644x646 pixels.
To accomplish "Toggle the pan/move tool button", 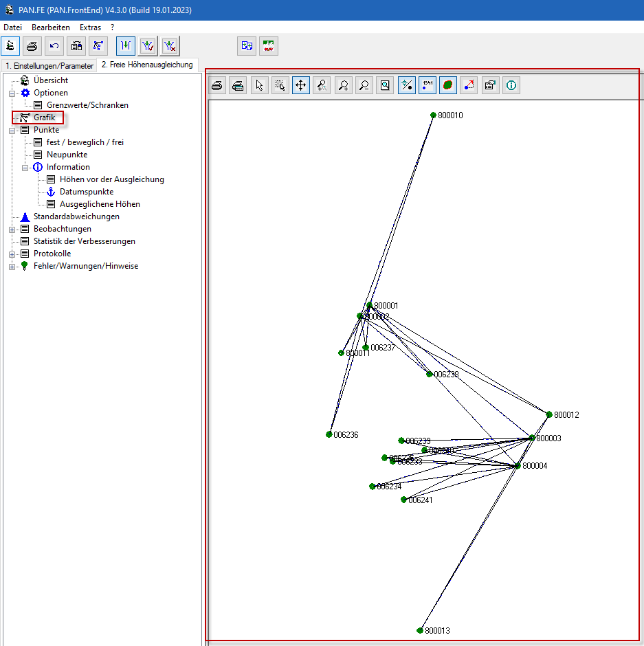I will pyautogui.click(x=300, y=85).
